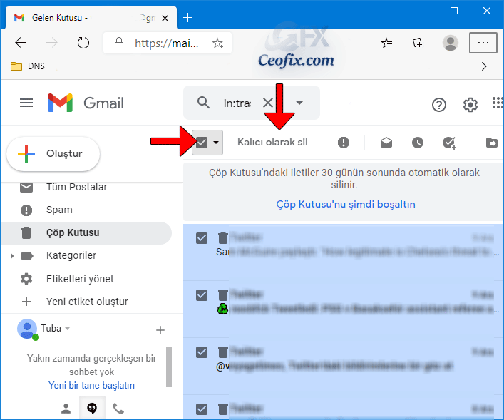Viewport: 504px width, 420px height.
Task: Add to Tasks icon in toolbar
Action: (x=449, y=143)
